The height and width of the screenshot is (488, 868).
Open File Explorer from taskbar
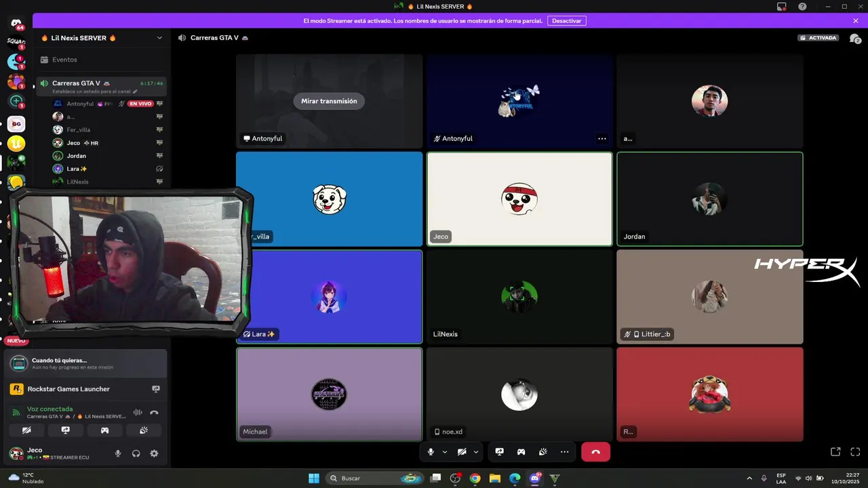[x=495, y=479]
